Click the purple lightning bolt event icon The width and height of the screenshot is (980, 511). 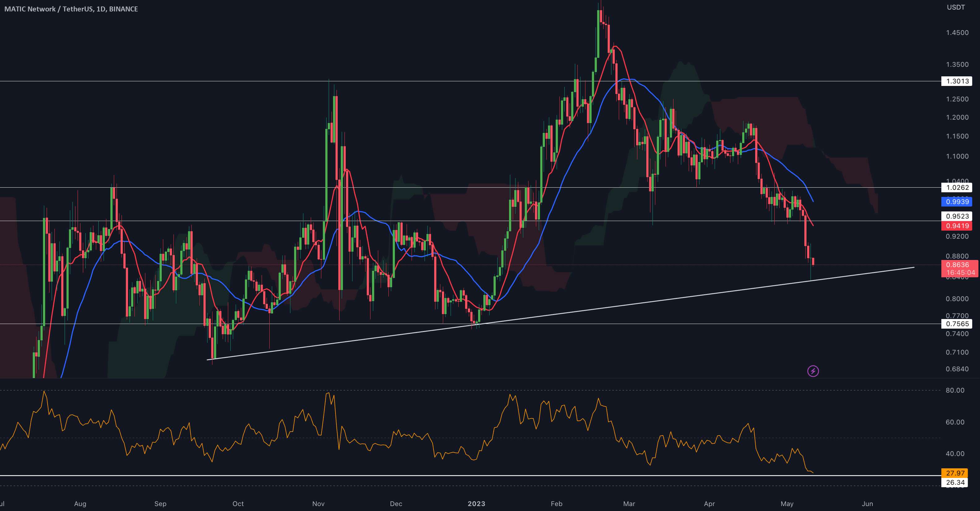pos(813,371)
